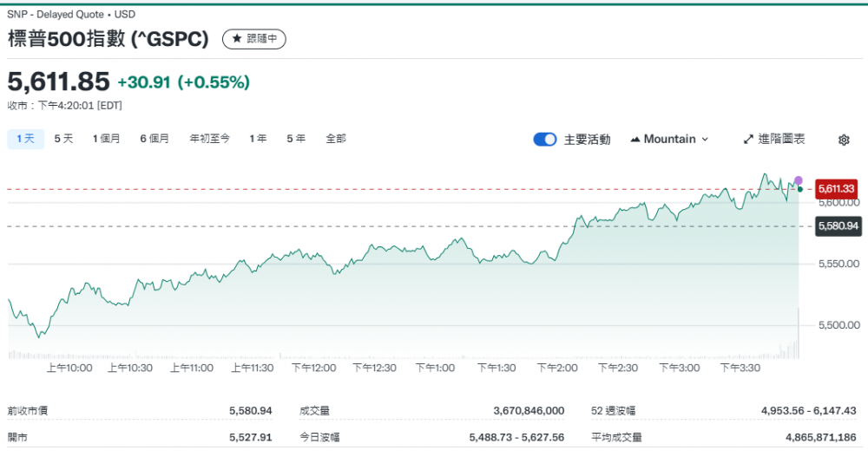Switch the chart to 年初至今
This screenshot has width=868, height=457.
(x=209, y=139)
